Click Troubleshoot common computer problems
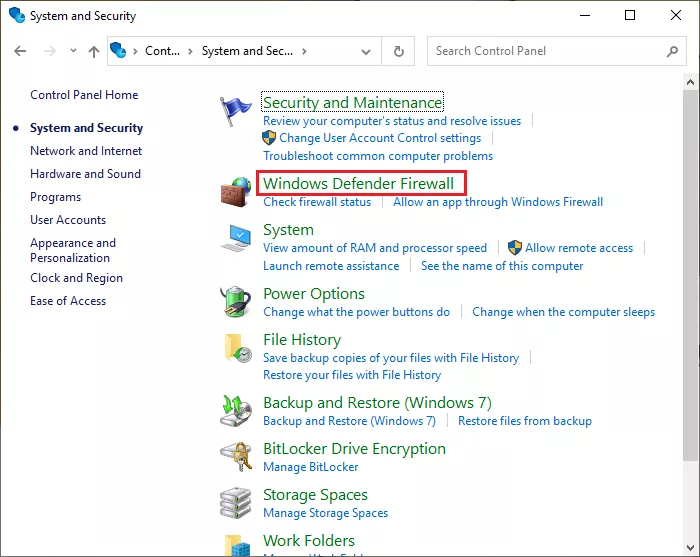The image size is (700, 557). [x=378, y=156]
